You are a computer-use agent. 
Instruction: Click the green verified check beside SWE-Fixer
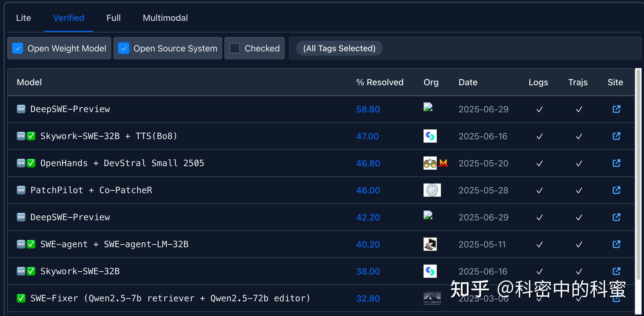(21, 298)
